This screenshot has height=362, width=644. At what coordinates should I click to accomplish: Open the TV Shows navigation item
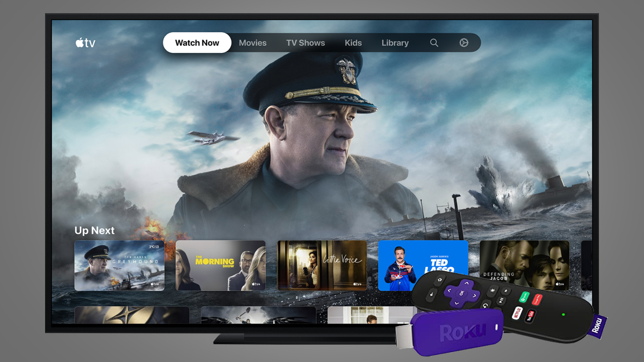point(305,42)
